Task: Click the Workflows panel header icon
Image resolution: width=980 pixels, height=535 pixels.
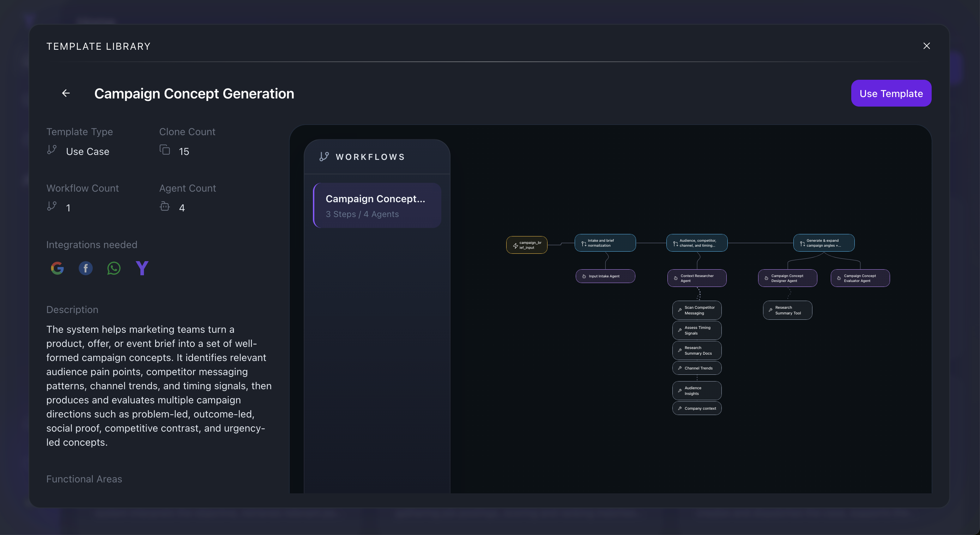Action: (x=324, y=157)
